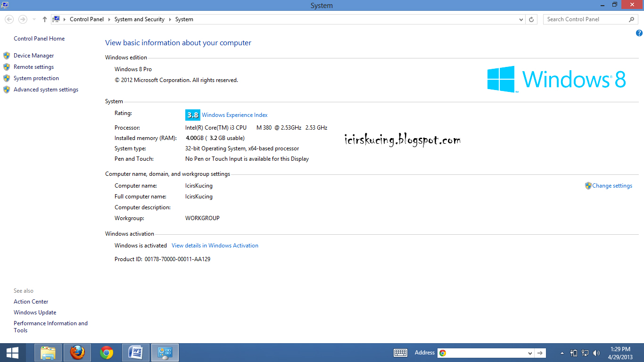Switch to Microsoft Word on the taskbar
Viewport: 644px width, 362px height.
(x=136, y=353)
